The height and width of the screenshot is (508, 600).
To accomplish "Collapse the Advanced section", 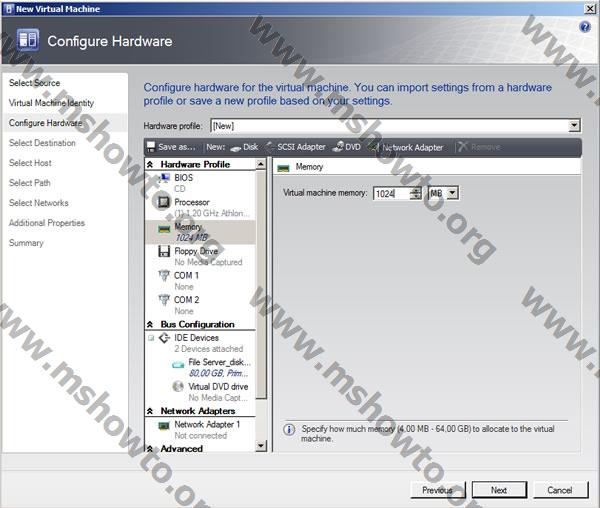I will [150, 448].
